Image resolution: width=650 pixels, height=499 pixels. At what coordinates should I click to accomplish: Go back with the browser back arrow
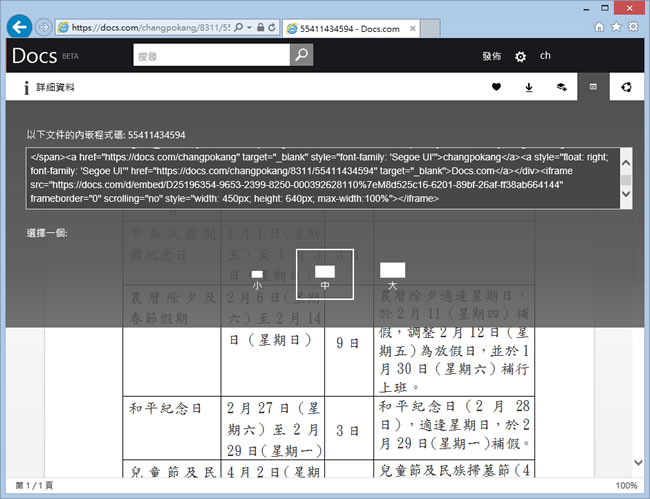19,27
